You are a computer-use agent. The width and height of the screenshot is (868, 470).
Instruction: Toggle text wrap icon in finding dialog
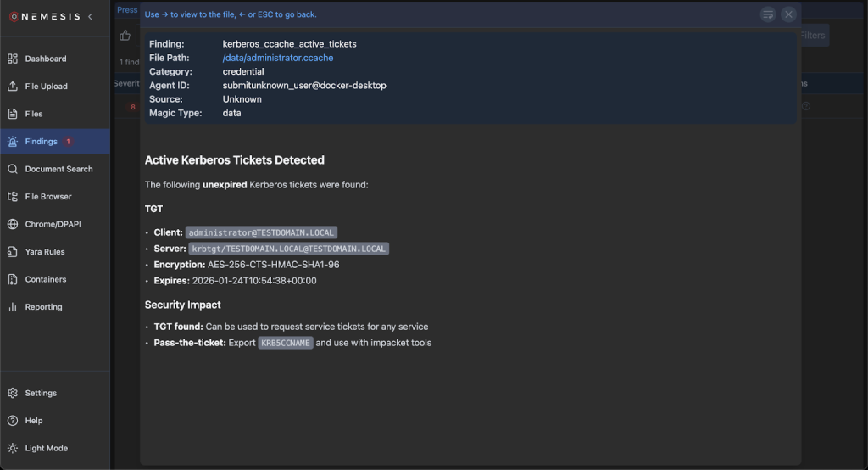[767, 14]
